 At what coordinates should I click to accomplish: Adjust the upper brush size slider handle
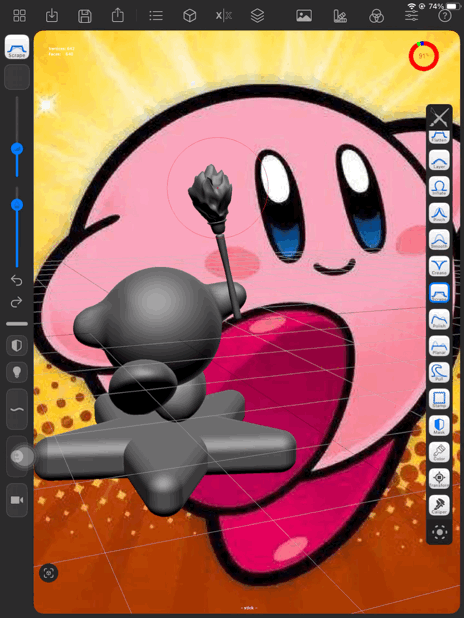point(17,149)
